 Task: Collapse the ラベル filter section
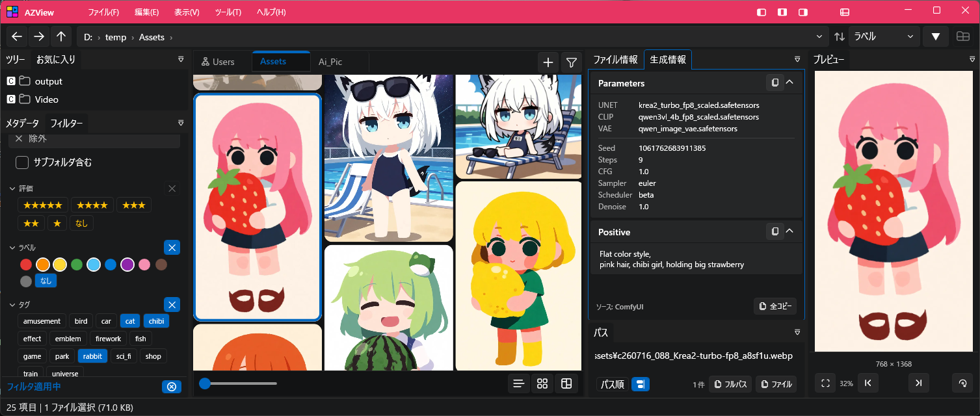[x=12, y=248]
